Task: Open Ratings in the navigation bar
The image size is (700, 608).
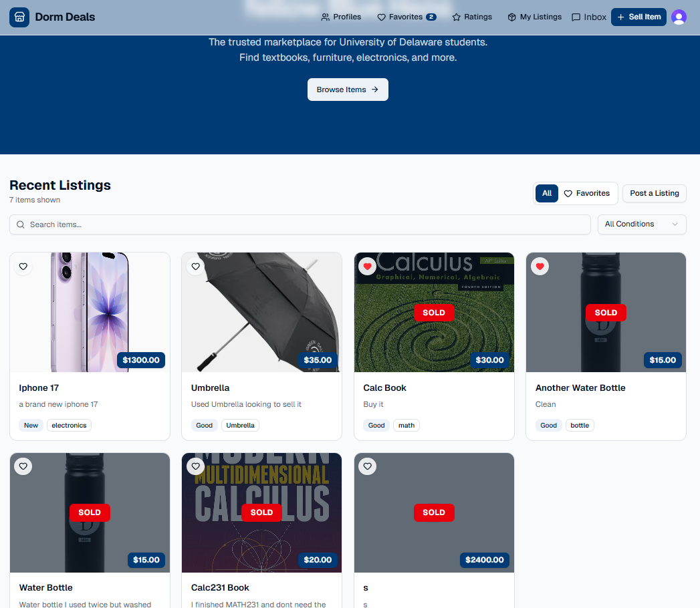Action: pyautogui.click(x=472, y=17)
